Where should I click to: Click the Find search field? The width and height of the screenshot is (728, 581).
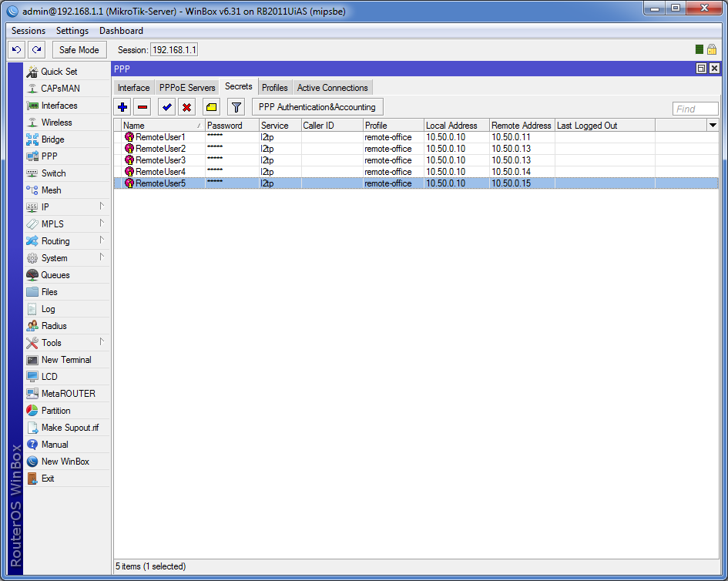click(695, 109)
